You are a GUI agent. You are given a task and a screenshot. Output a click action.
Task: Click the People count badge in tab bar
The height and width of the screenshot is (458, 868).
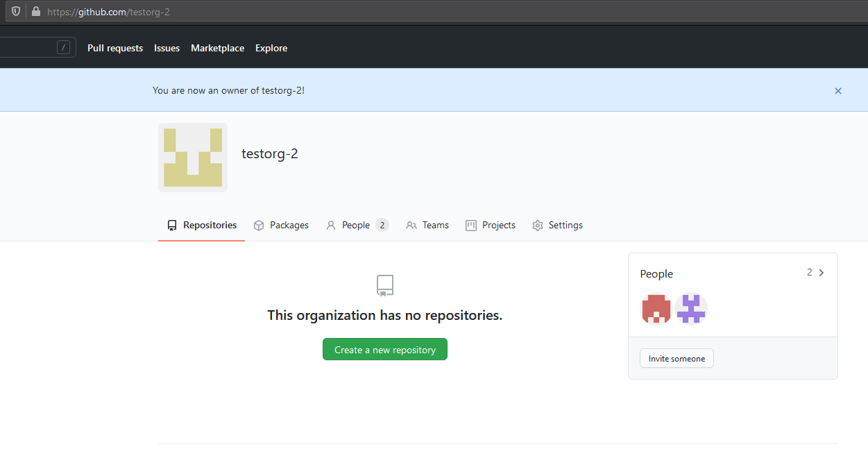tap(382, 225)
